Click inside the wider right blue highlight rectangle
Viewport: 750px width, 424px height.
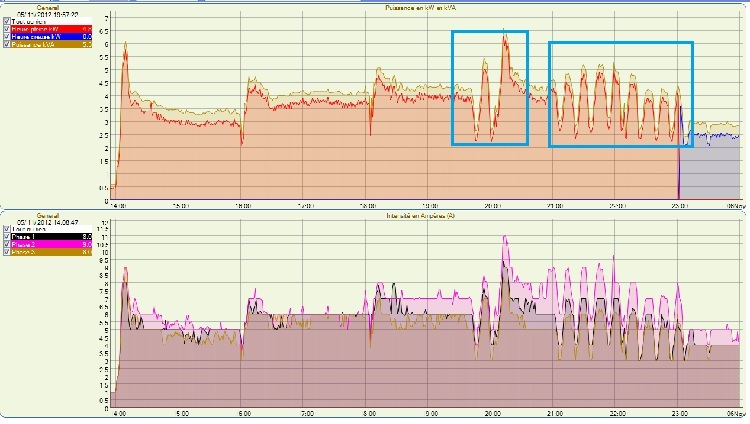tap(620, 94)
